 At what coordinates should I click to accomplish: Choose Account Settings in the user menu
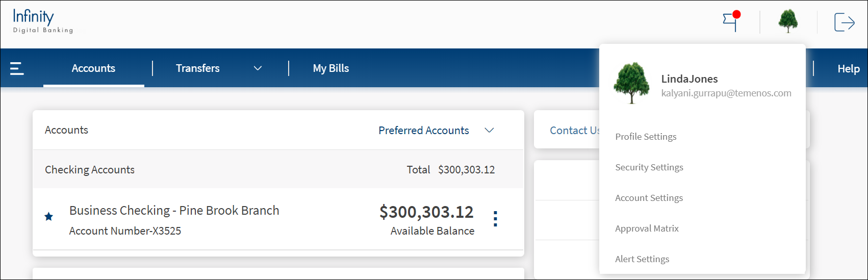649,198
